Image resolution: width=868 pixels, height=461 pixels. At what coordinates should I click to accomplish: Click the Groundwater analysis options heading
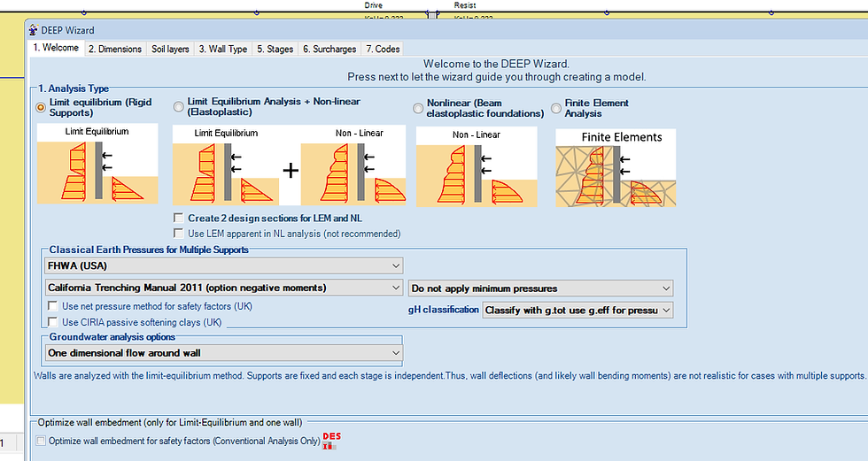pyautogui.click(x=112, y=336)
